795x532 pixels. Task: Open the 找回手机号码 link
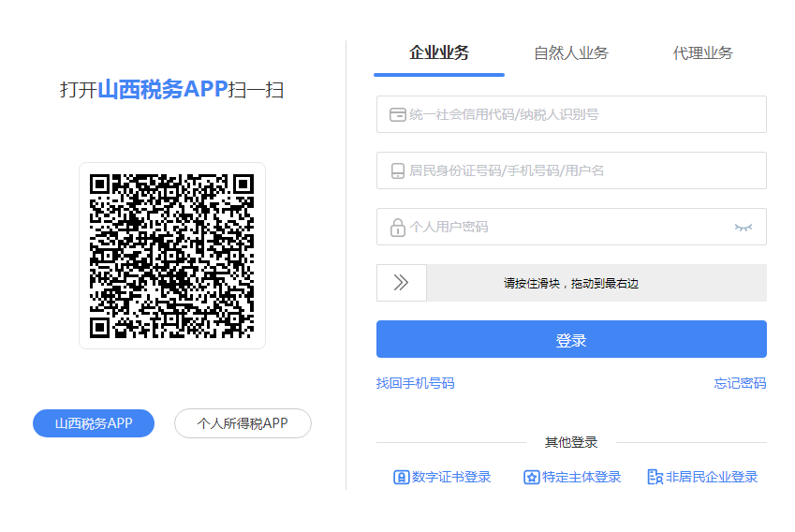coord(415,383)
